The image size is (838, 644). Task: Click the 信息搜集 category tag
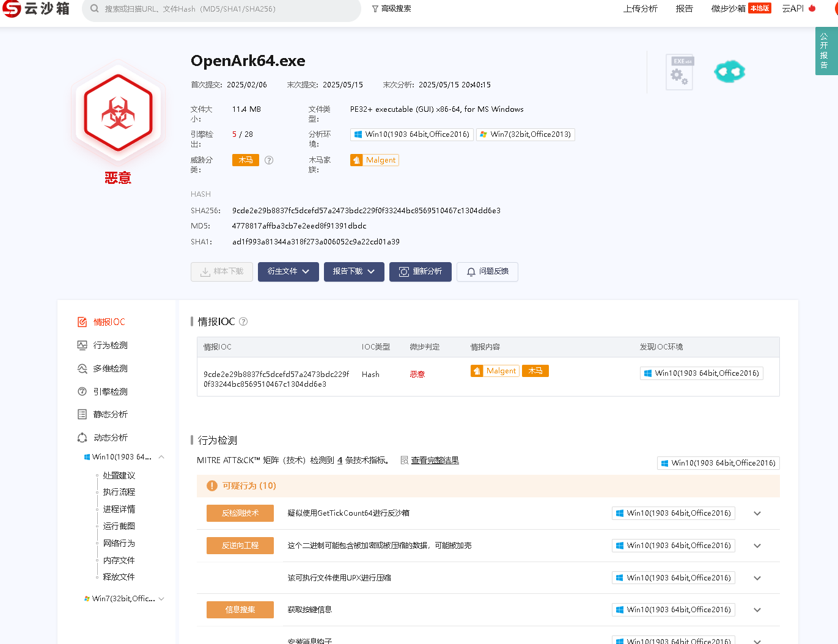(240, 610)
